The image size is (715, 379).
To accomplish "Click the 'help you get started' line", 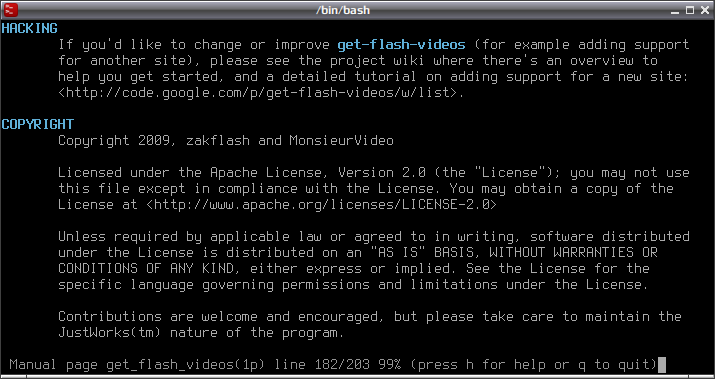I will pos(373,77).
